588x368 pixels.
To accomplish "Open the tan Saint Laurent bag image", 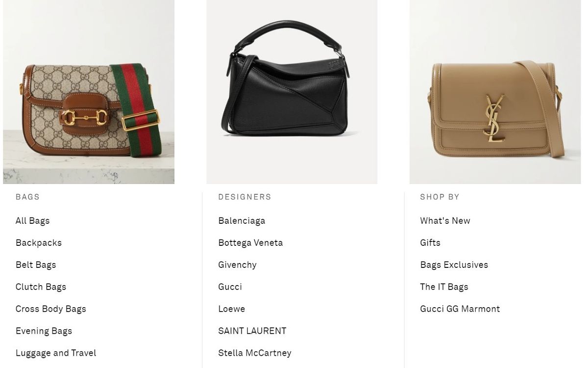I will pyautogui.click(x=495, y=92).
